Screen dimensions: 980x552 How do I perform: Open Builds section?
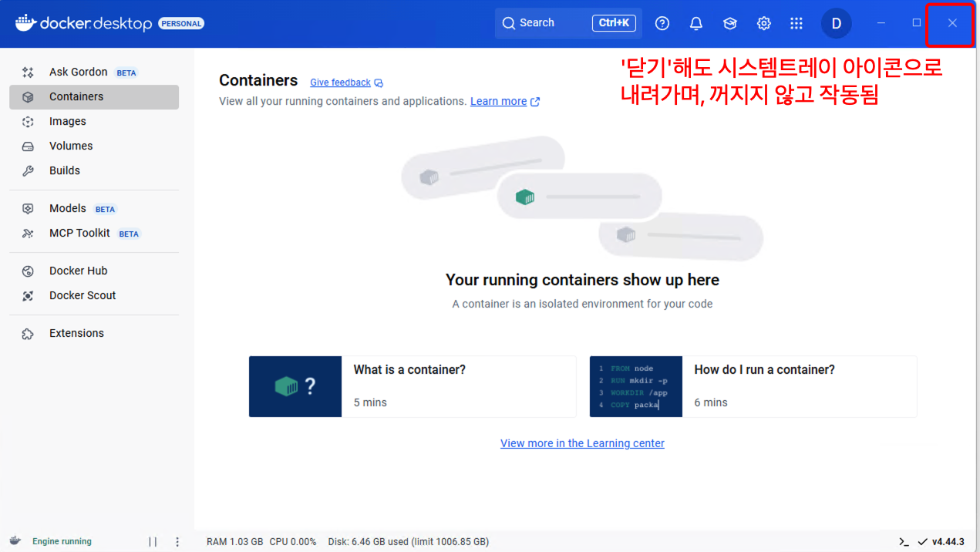click(x=94, y=170)
